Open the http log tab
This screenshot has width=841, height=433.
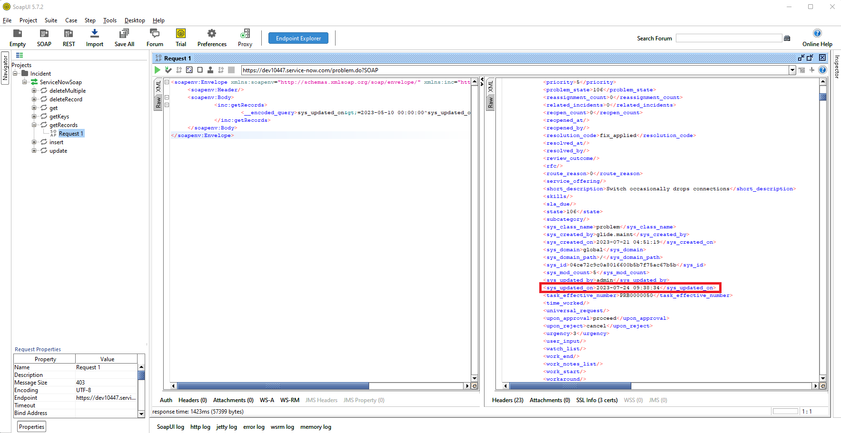[200, 427]
